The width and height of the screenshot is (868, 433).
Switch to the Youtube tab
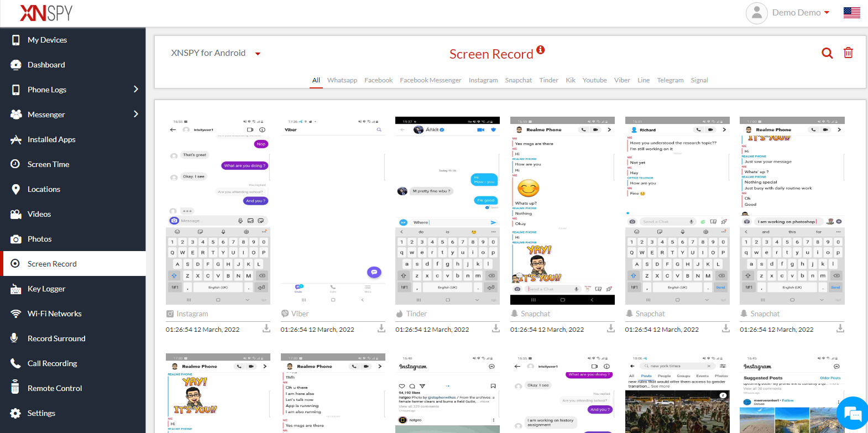tap(595, 80)
